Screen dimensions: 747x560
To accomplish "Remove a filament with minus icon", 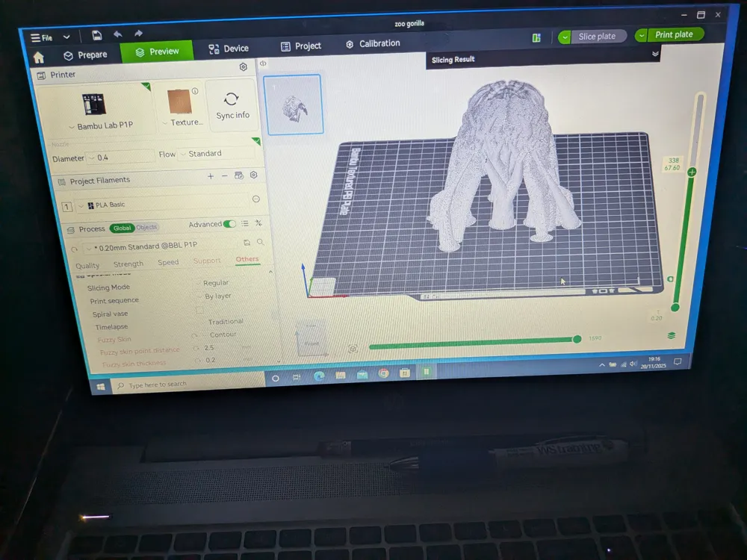I will point(224,175).
